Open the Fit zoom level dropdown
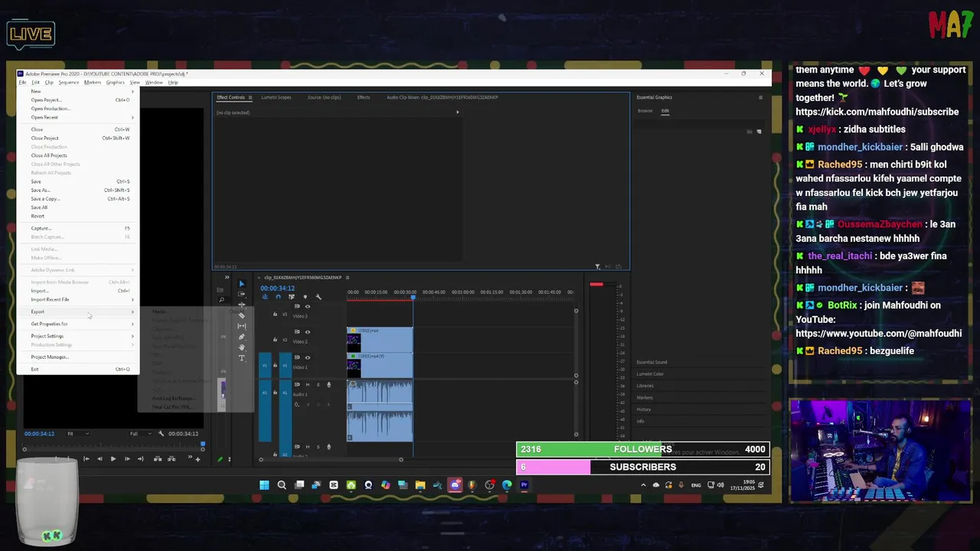This screenshot has height=551, width=980. (77, 434)
